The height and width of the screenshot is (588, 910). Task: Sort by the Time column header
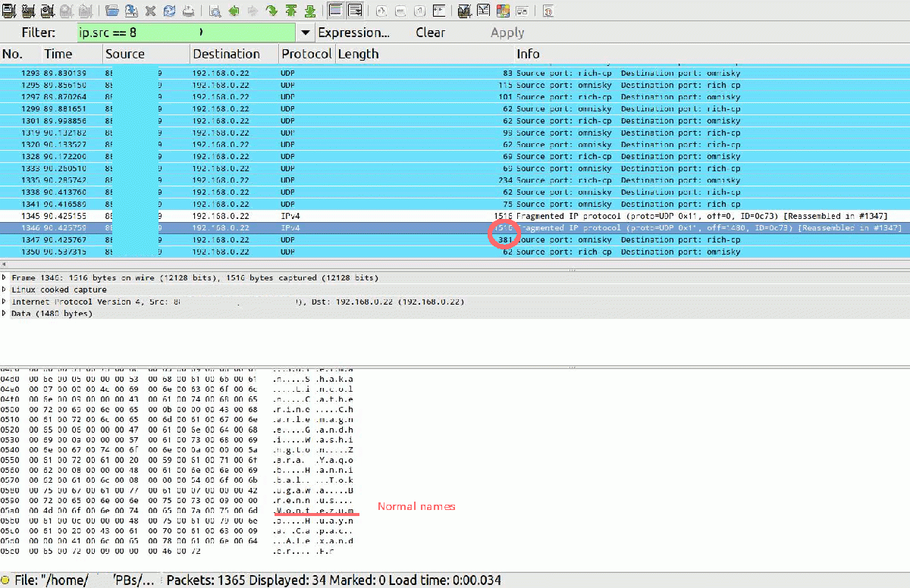[x=58, y=54]
